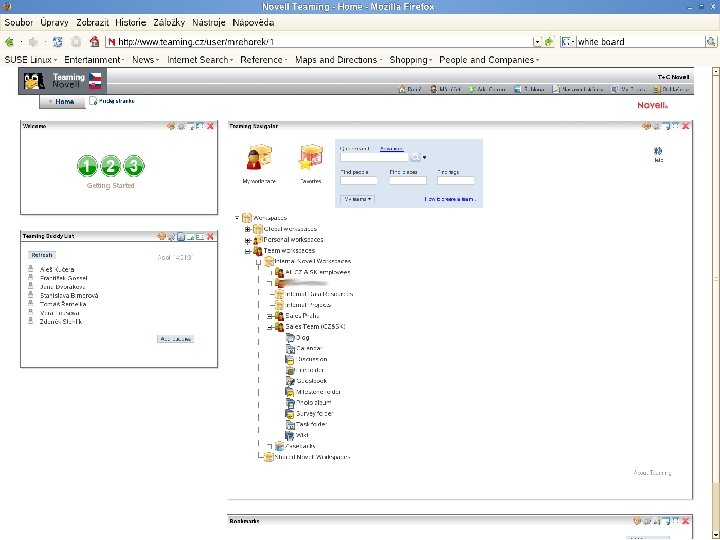720x540 pixels.
Task: Click the green number 2 Getting Started circle
Action: [x=111, y=166]
